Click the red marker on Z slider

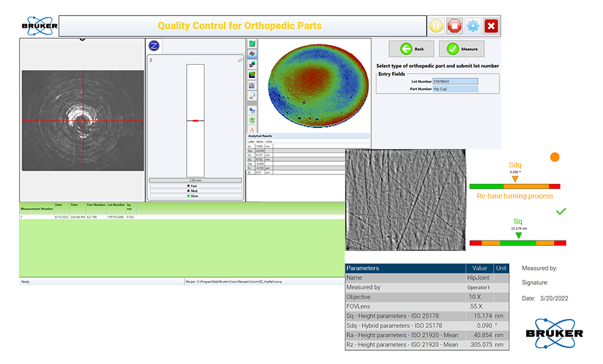pos(195,120)
